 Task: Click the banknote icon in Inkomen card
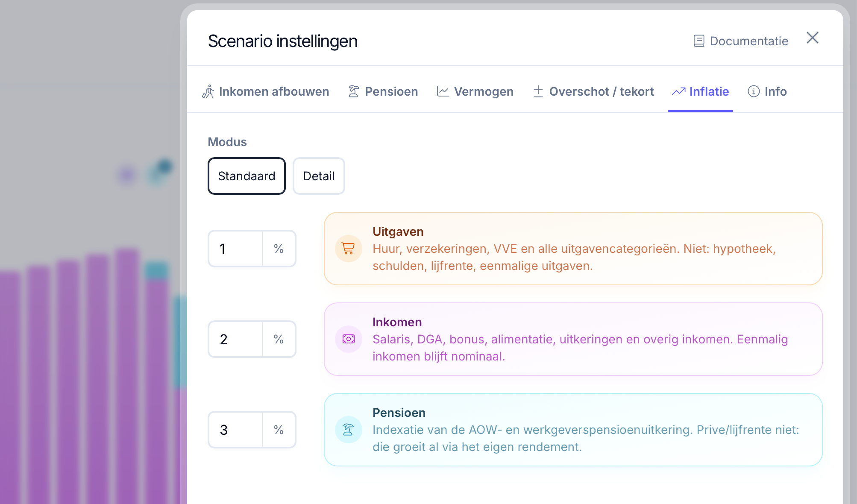click(348, 339)
